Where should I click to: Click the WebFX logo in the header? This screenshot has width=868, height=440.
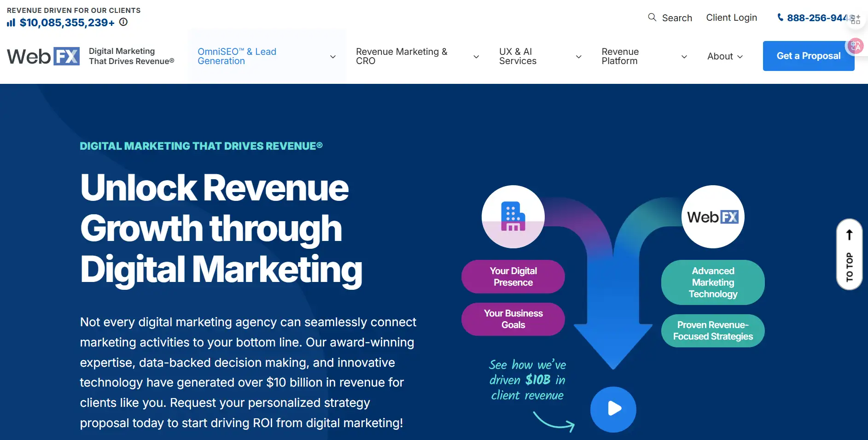pos(43,56)
